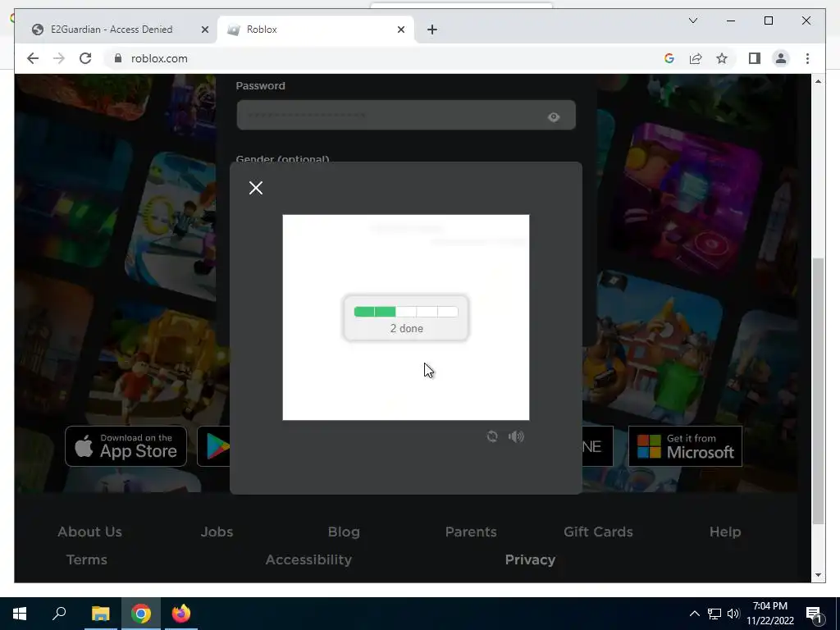Screen dimensions: 840x630
Task: Switch to audio captcha challenge
Action: tap(516, 436)
